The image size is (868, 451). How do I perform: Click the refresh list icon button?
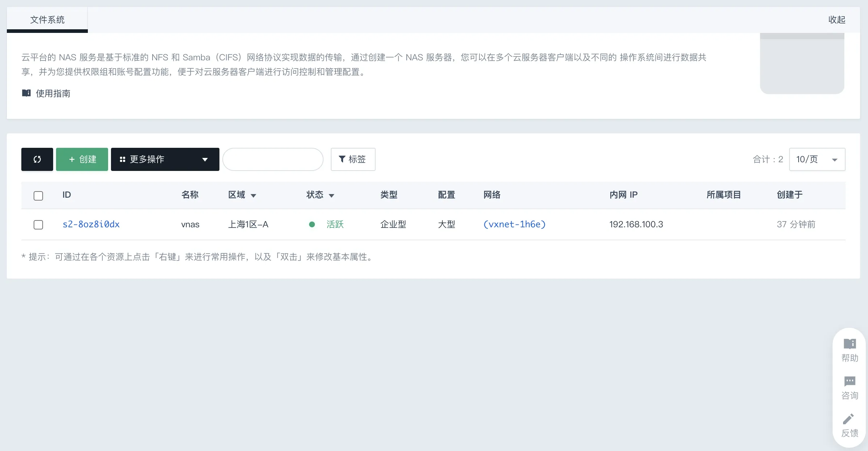[x=37, y=159]
